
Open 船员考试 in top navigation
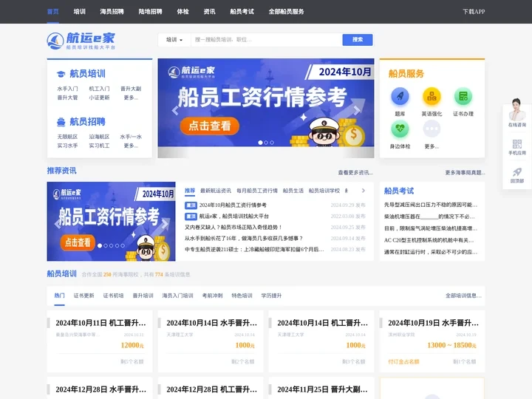(x=242, y=12)
